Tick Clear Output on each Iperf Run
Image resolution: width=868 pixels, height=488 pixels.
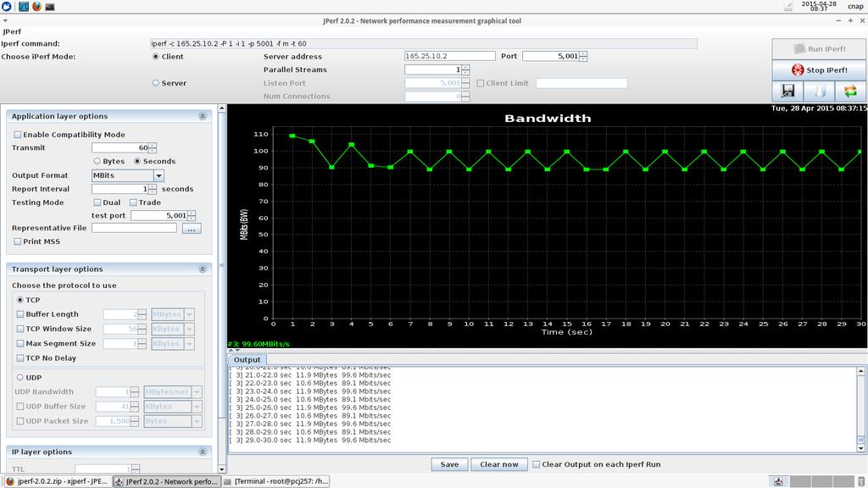tap(536, 464)
